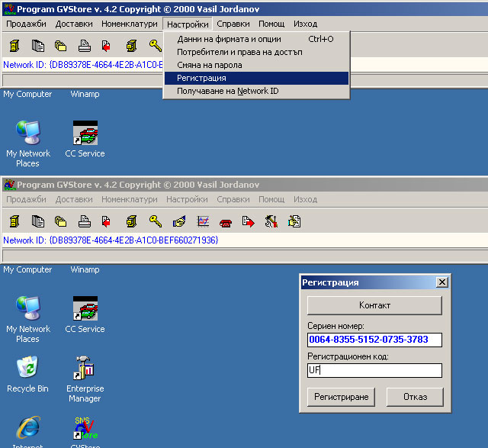Click the notepad with pencil icon ending the toolbar

point(294,222)
